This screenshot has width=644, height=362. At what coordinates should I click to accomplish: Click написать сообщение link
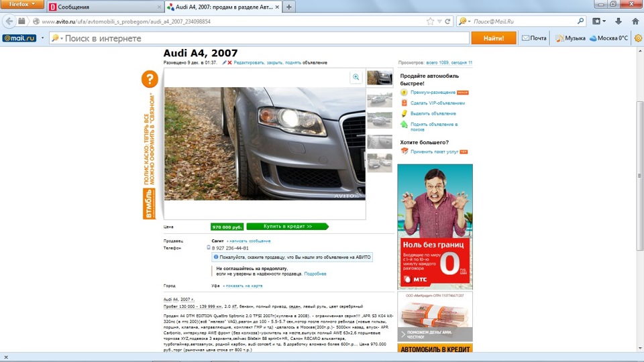[250, 241]
